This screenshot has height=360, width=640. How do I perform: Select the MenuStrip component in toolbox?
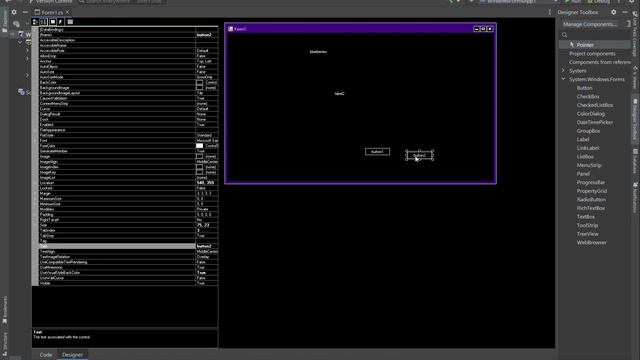point(589,165)
